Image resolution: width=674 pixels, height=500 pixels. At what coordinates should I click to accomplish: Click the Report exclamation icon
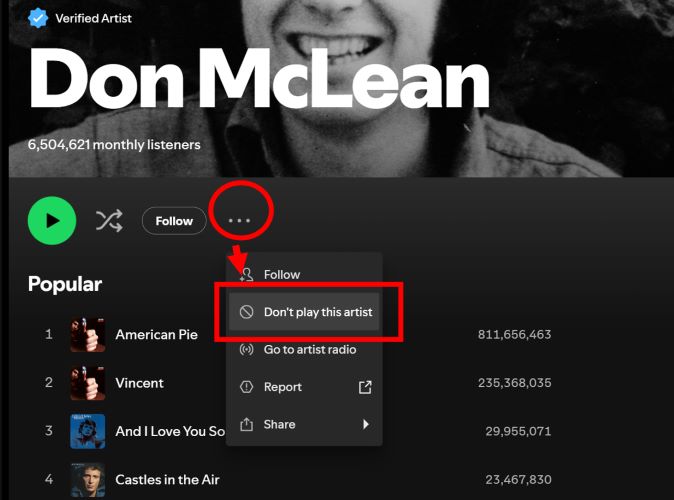point(246,387)
